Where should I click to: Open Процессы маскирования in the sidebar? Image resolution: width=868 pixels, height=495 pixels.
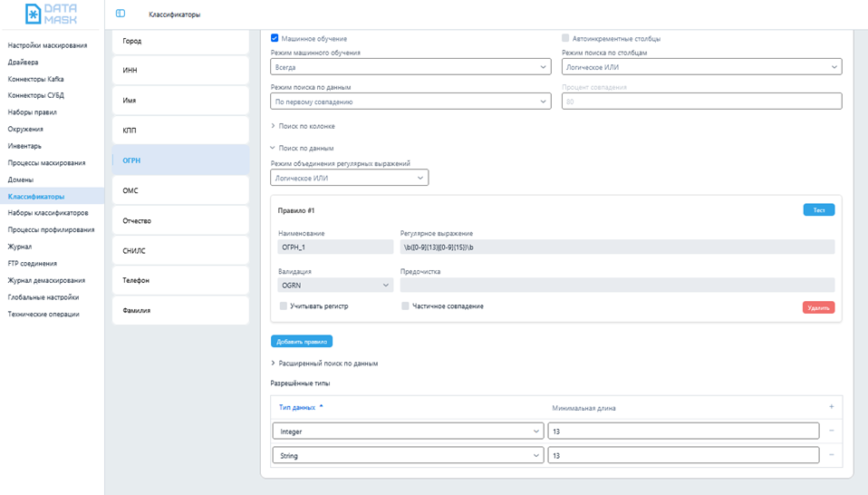46,163
